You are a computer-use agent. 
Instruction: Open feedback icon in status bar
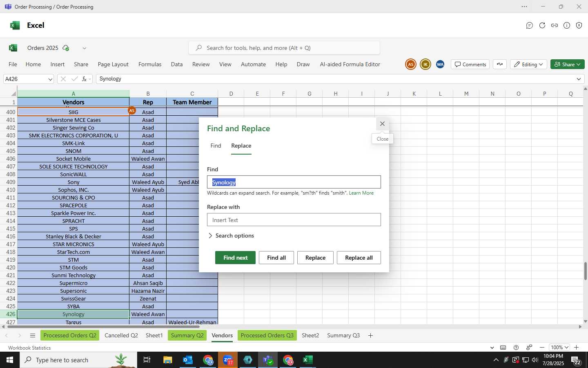pos(529,348)
